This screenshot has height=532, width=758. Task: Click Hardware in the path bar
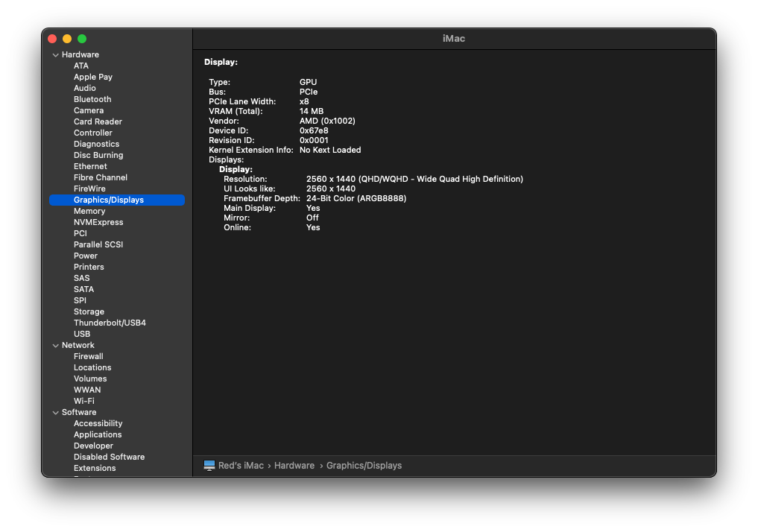coord(294,466)
